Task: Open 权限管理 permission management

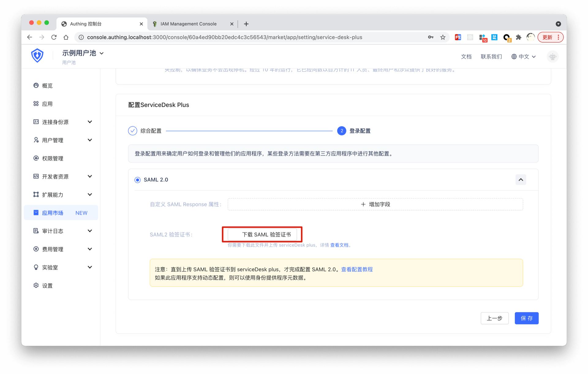Action: [x=52, y=158]
